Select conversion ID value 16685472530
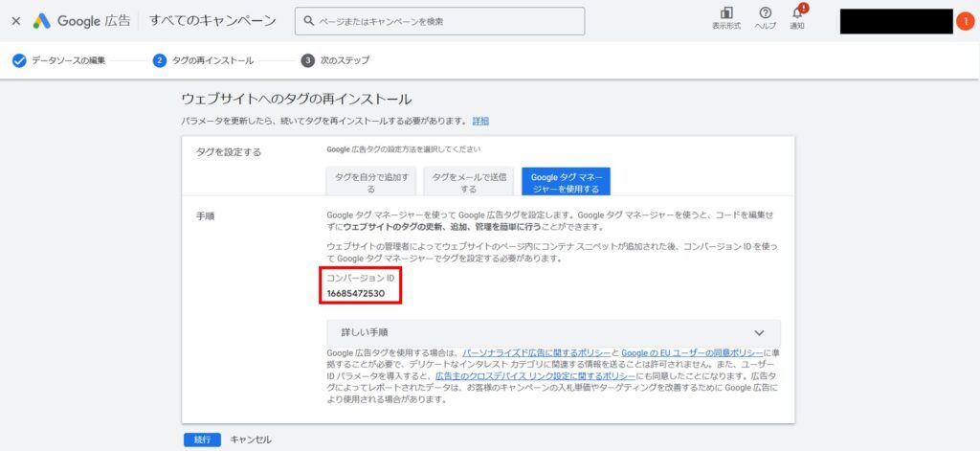Image resolution: width=980 pixels, height=451 pixels. point(356,293)
